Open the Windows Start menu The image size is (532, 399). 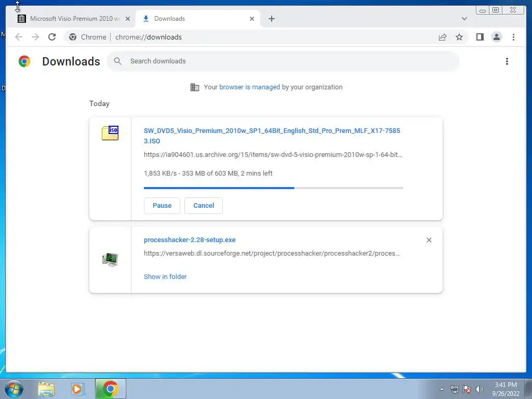(14, 389)
